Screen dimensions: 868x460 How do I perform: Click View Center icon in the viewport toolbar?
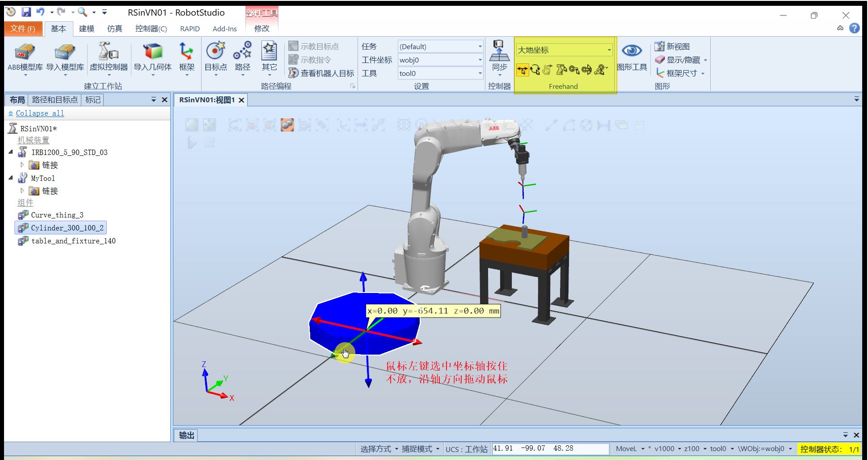[209, 125]
